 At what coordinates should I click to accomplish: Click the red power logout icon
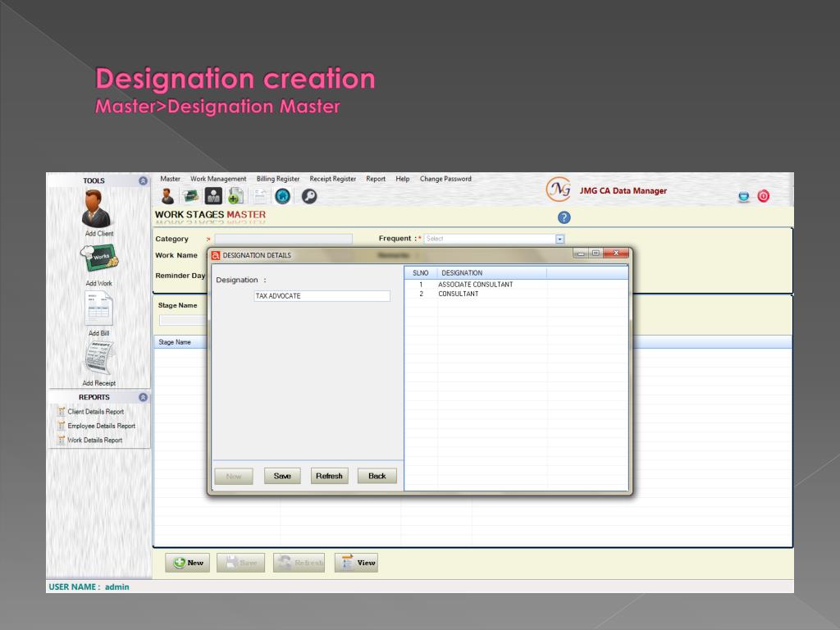[x=764, y=196]
